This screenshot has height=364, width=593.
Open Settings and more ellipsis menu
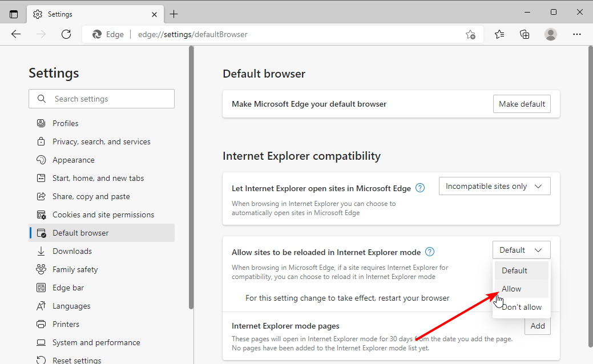coord(577,34)
